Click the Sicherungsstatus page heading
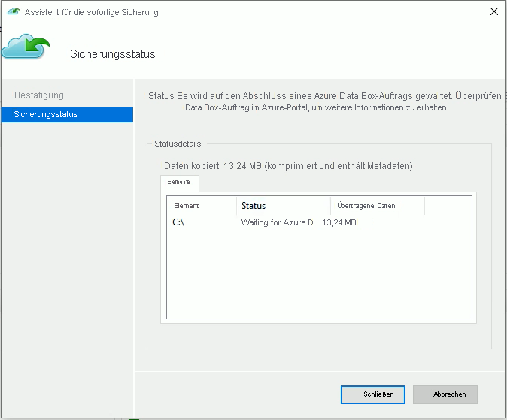 click(112, 54)
